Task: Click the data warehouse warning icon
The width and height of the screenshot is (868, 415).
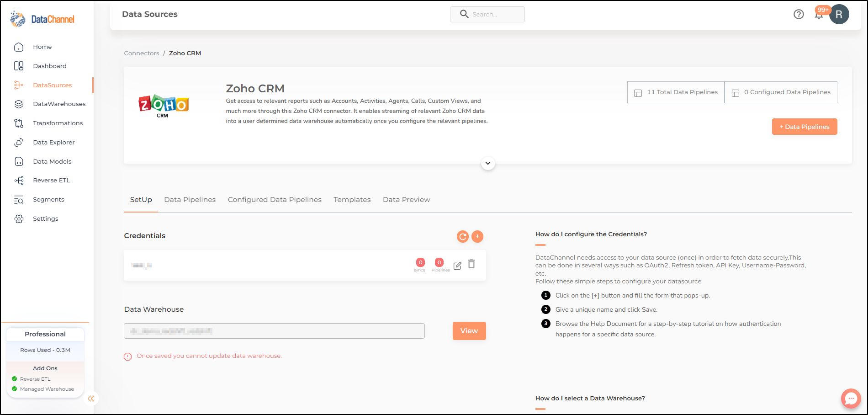Action: pos(128,356)
